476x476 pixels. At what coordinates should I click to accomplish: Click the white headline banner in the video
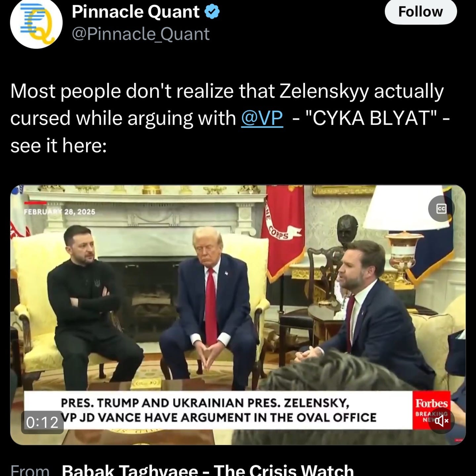218,410
